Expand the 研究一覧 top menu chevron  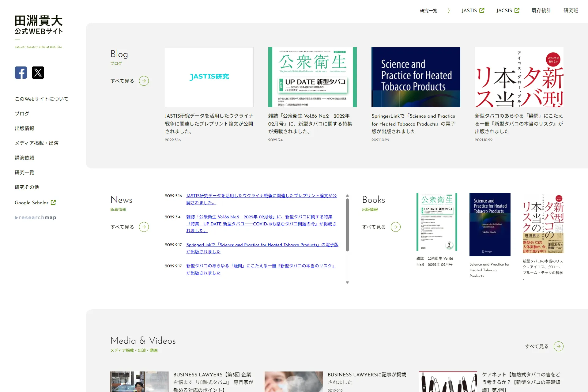[x=449, y=11]
